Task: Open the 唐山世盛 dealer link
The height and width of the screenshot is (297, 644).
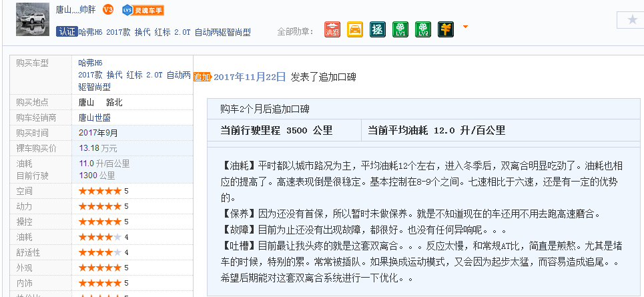Action: (95, 117)
